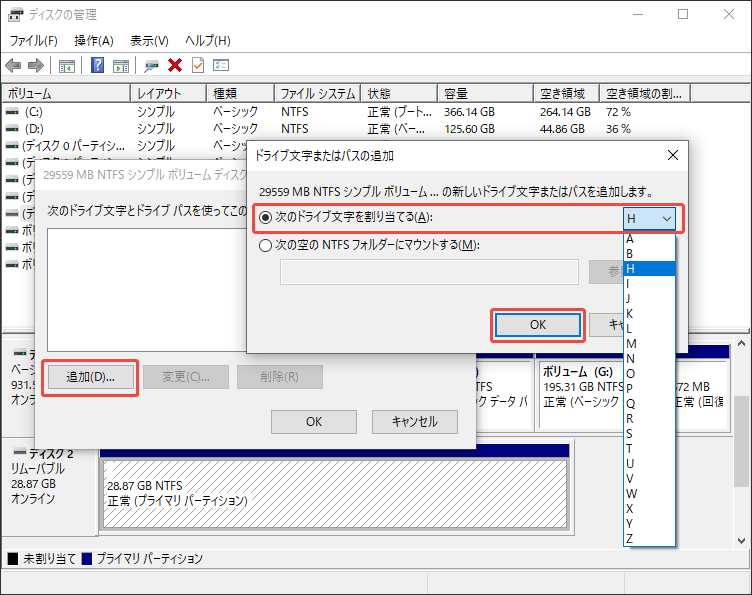Select the ボリューム (G:) partition block
The height and width of the screenshot is (595, 752).
[x=582, y=393]
